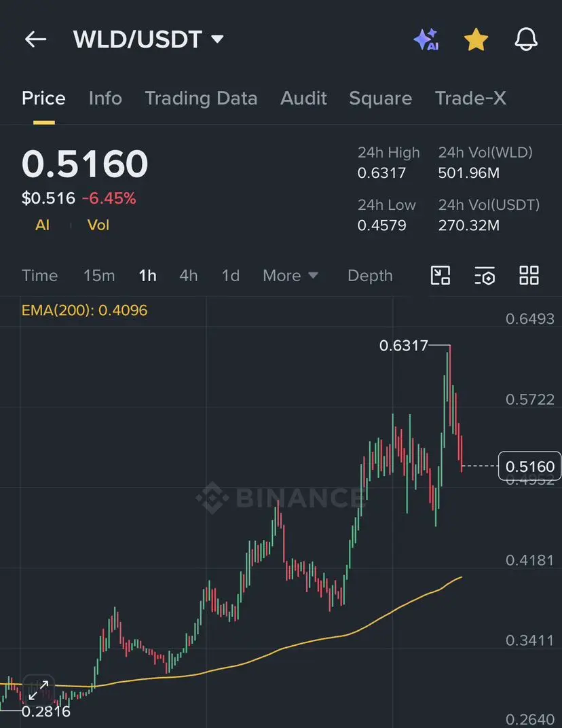Image resolution: width=562 pixels, height=728 pixels.
Task: Tap the 0.4181 price axis label
Action: coord(530,560)
